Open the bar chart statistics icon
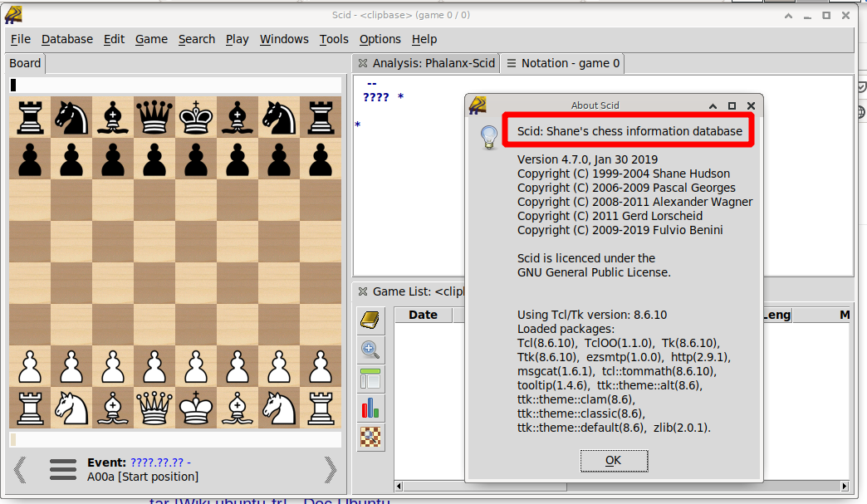867x504 pixels. (x=370, y=409)
